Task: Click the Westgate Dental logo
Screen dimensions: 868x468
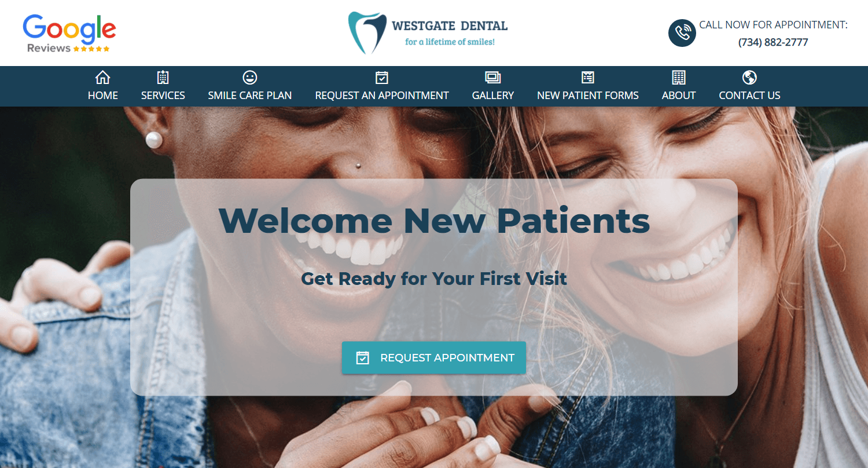Action: click(x=428, y=33)
